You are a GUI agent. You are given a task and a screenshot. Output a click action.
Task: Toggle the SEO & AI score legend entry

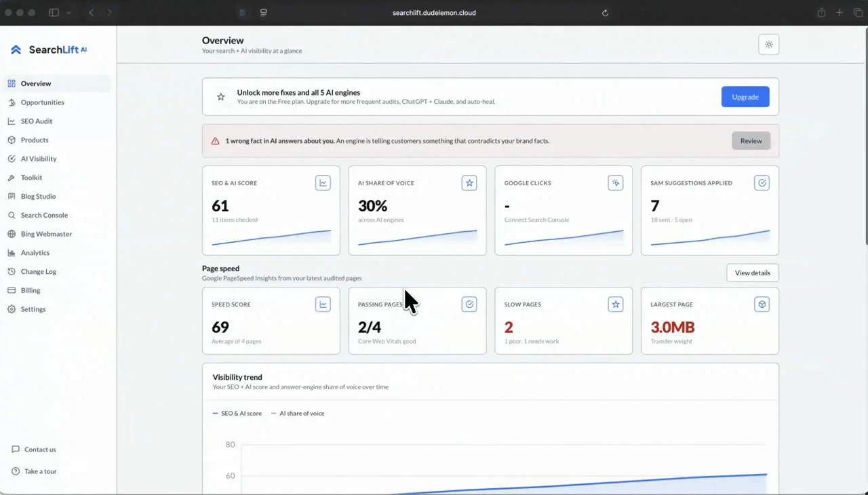pyautogui.click(x=237, y=413)
